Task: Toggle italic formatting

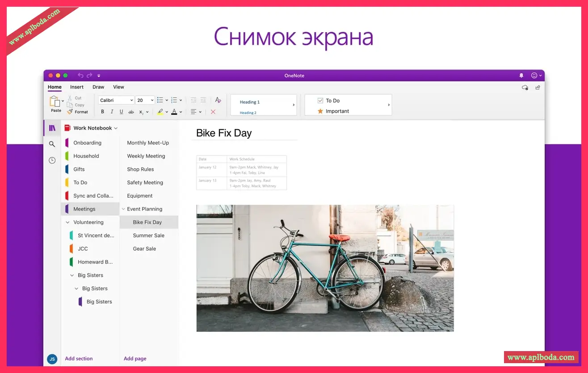Action: coord(112,112)
